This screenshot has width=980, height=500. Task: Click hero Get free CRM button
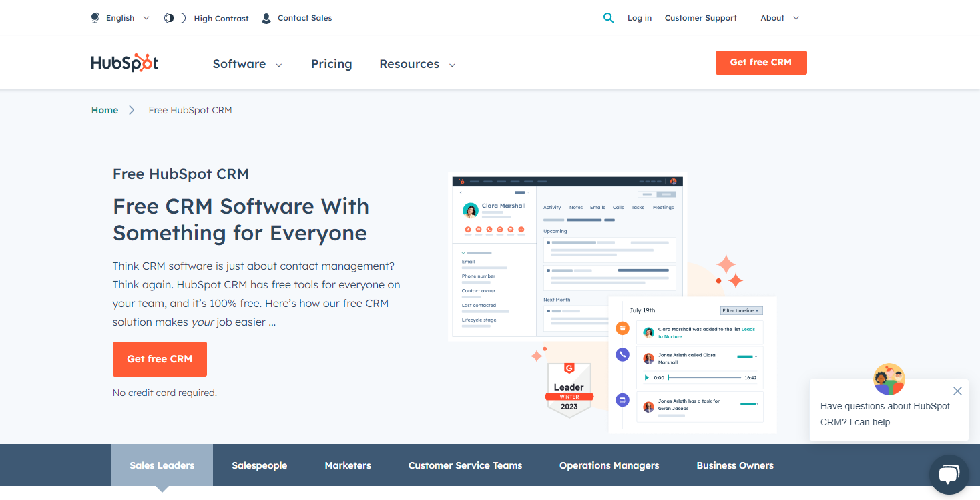click(160, 359)
